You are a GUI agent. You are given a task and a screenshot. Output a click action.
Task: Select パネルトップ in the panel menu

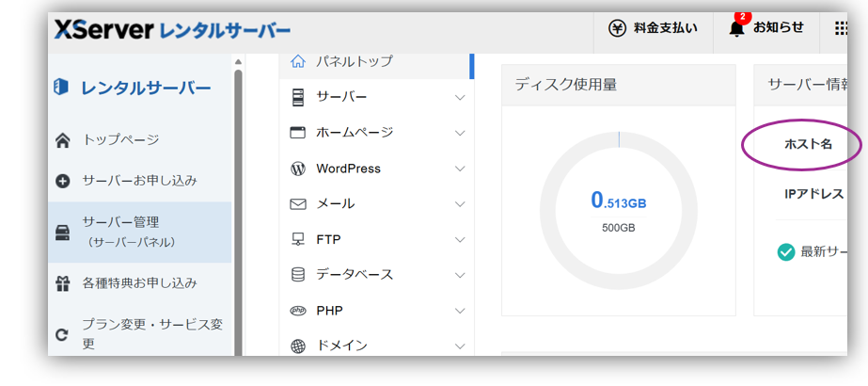(354, 61)
